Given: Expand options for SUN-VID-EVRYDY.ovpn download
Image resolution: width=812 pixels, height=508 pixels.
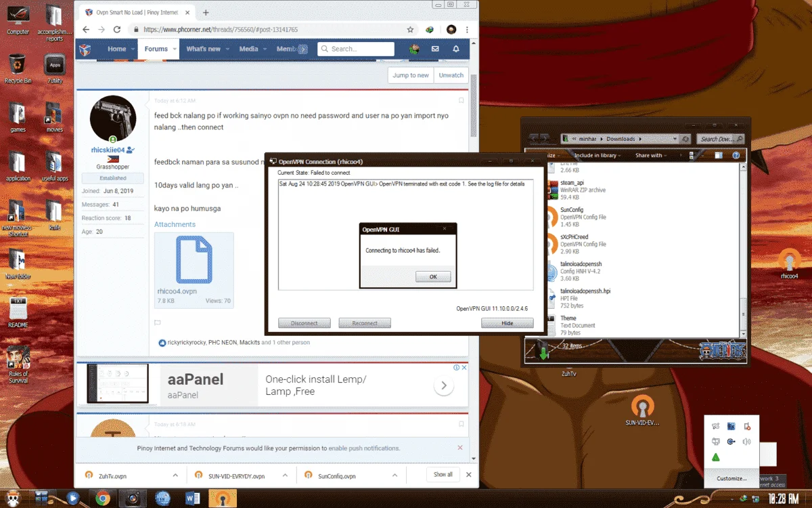Looking at the screenshot, I should point(285,475).
